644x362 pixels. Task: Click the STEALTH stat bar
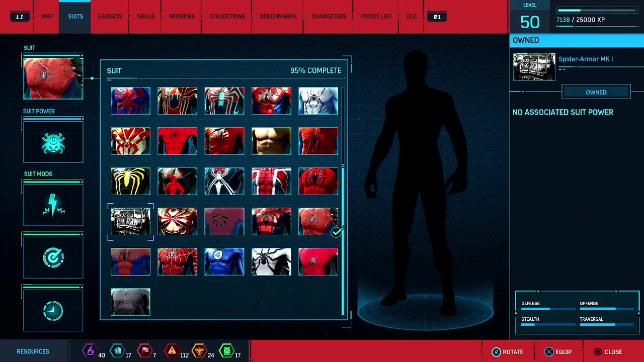[547, 324]
